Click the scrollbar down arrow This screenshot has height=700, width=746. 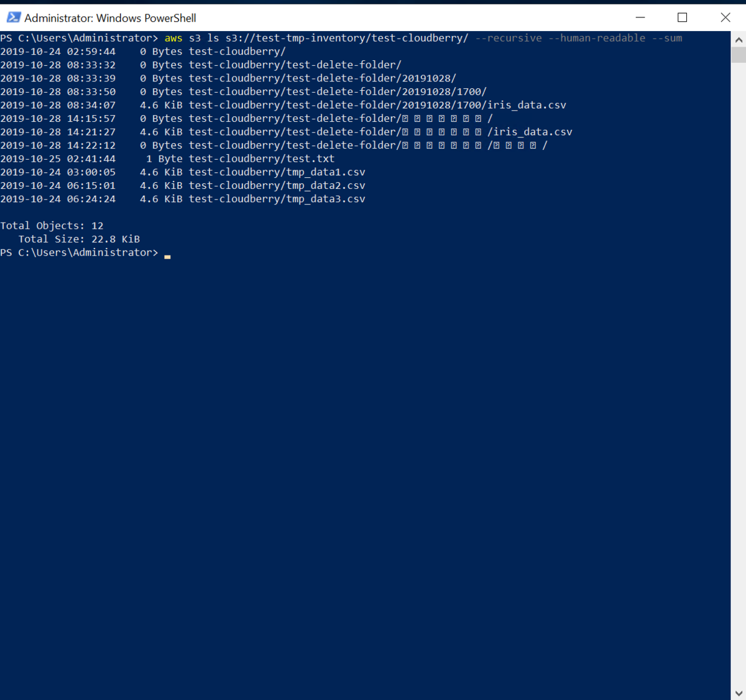point(739,693)
